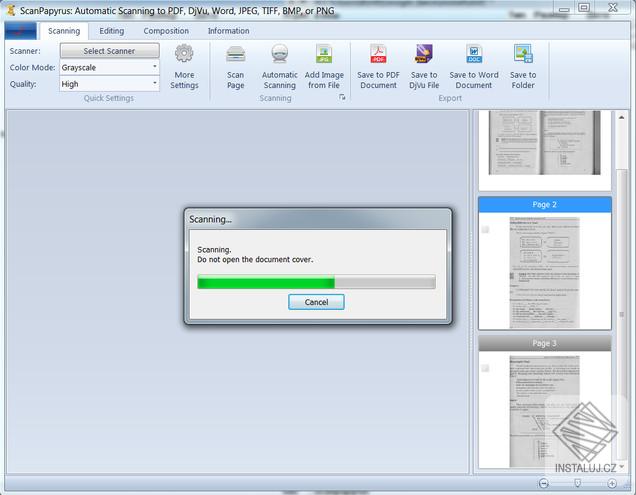
Task: Open the Quality dropdown
Action: click(110, 84)
